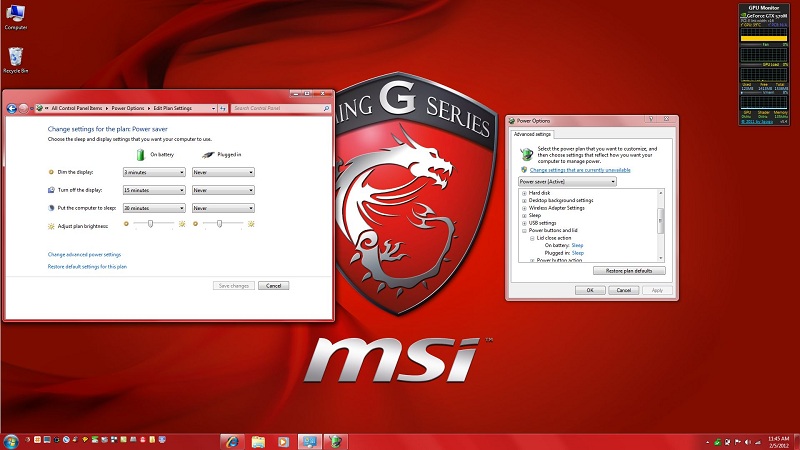The image size is (800, 450).
Task: Open the Action Center flag in the tray
Action: pos(737,442)
